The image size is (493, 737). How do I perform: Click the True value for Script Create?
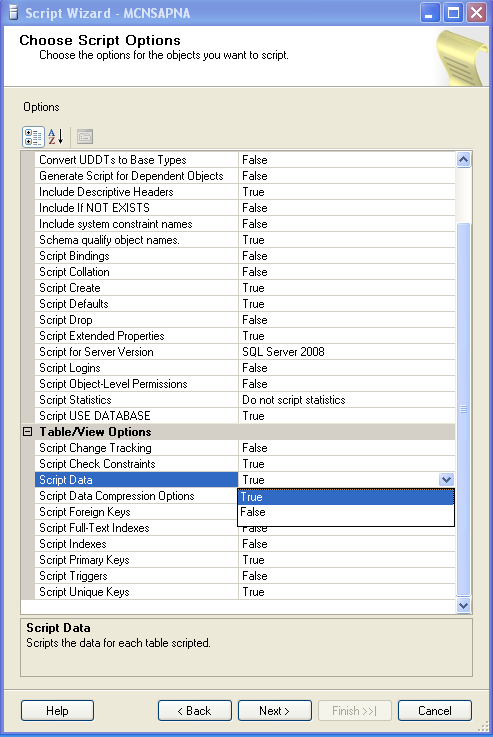(253, 288)
